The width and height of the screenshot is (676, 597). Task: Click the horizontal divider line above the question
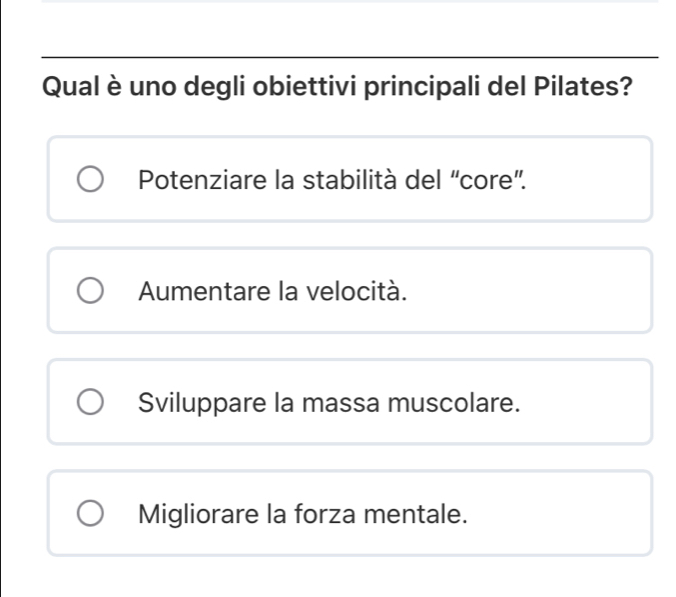click(350, 58)
